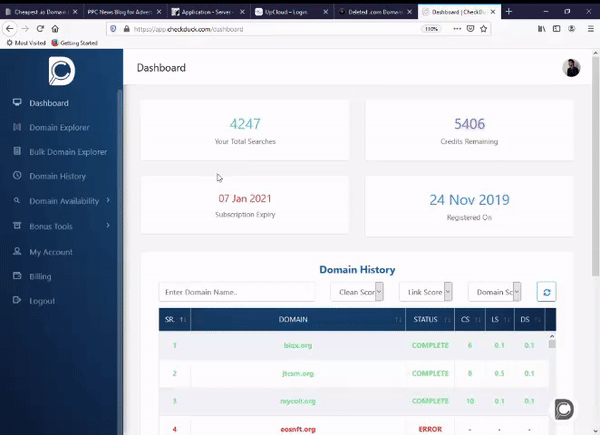The width and height of the screenshot is (600, 435).
Task: Click the site padlock icon
Action: pos(126,29)
